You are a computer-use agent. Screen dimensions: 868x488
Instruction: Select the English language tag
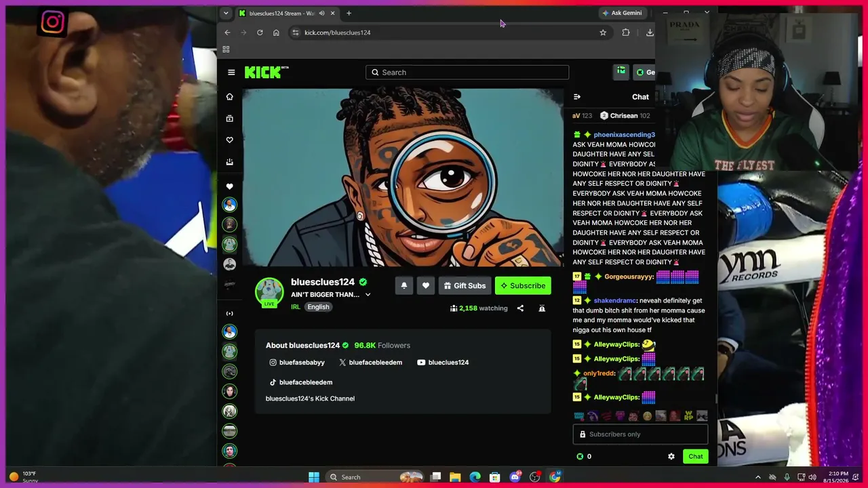318,307
